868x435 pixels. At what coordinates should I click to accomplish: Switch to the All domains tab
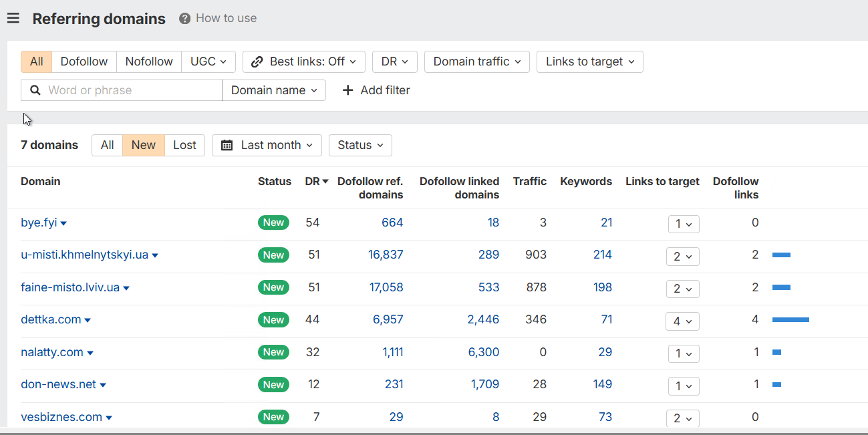pos(107,145)
